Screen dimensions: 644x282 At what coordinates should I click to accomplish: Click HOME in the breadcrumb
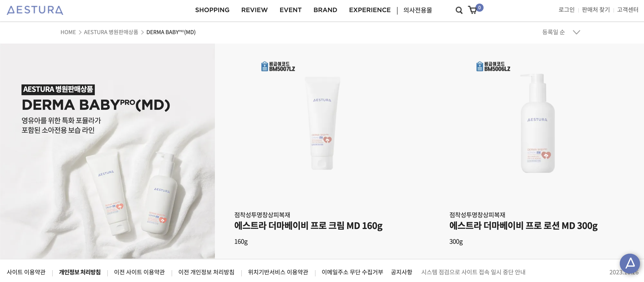coord(68,32)
